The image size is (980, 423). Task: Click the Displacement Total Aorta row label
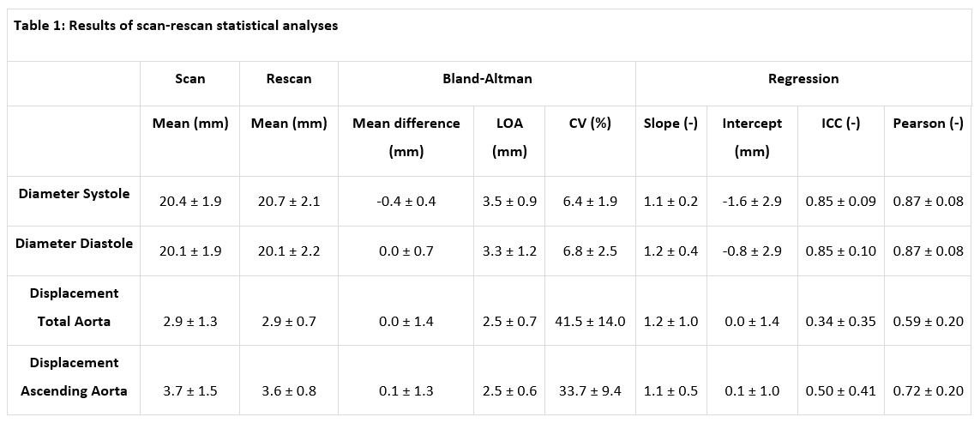click(x=75, y=307)
